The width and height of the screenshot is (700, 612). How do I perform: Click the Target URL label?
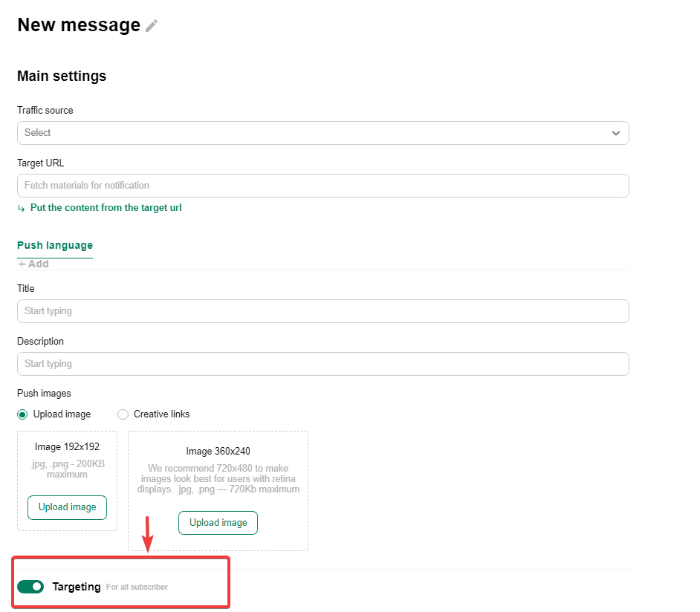[41, 163]
